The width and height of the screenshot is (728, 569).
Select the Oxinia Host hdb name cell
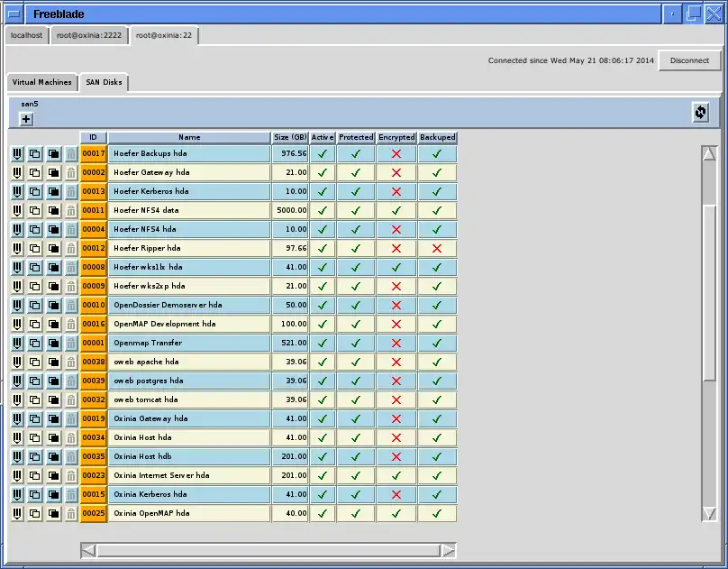pos(189,456)
